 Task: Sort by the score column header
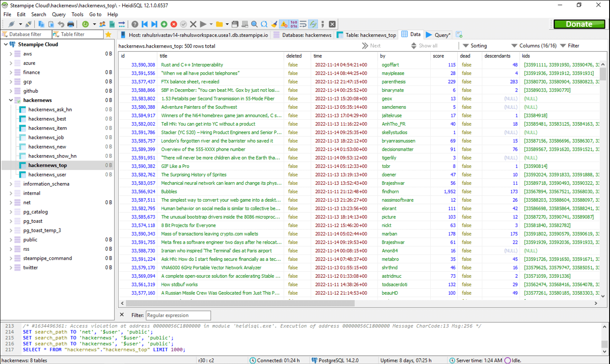pos(444,56)
